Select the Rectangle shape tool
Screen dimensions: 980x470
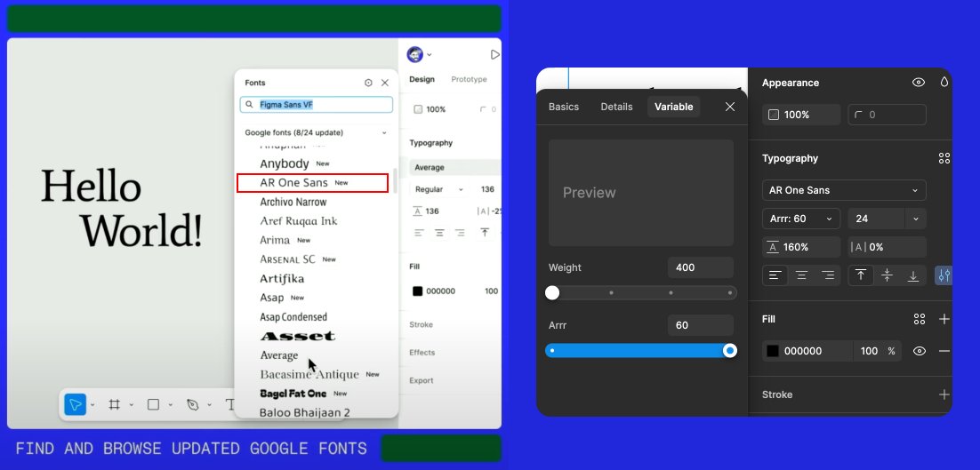(x=153, y=405)
